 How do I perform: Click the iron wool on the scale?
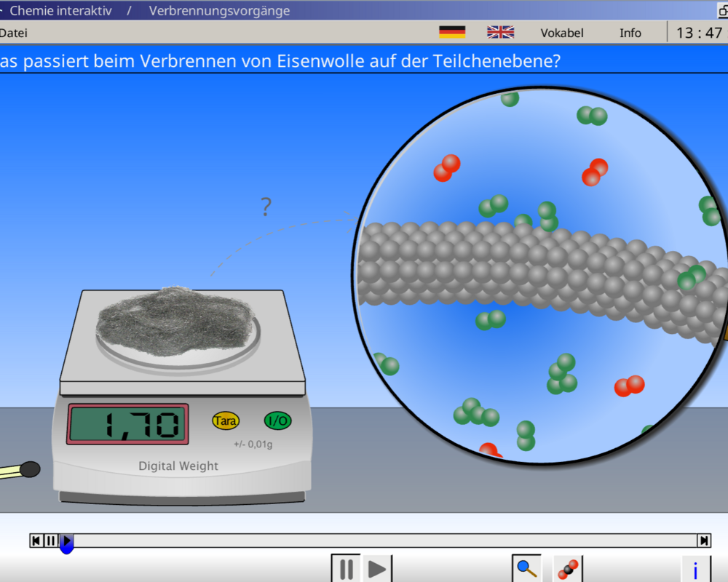(x=178, y=320)
